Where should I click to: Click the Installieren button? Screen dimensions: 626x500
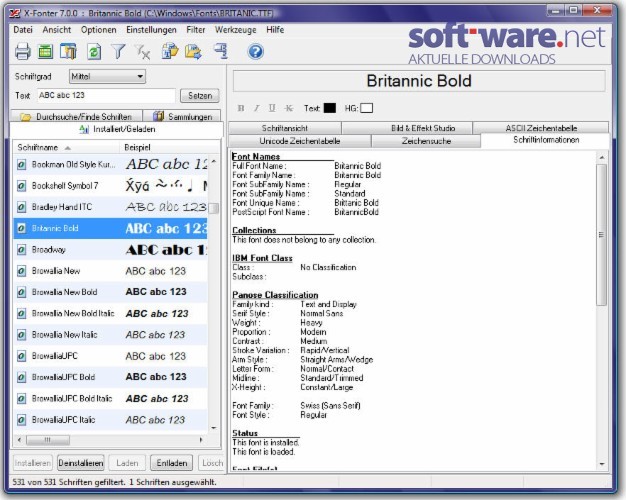(x=33, y=463)
